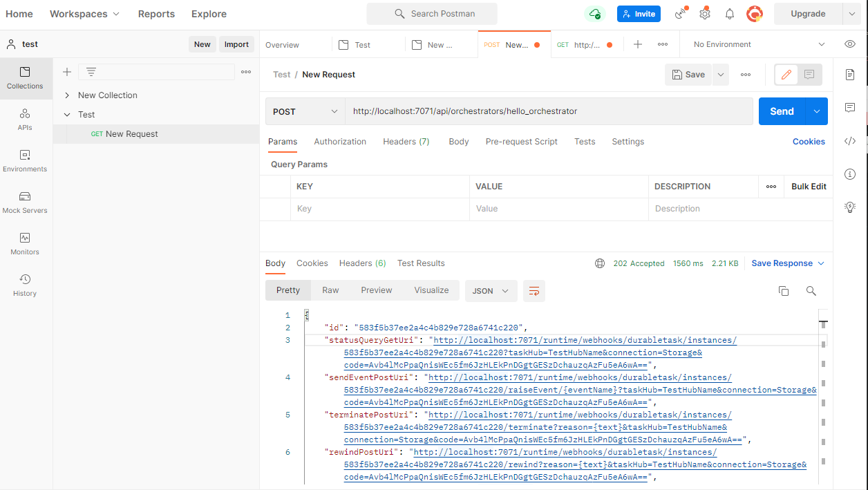Click the environment quick look eye icon
This screenshot has height=490, width=868.
850,44
